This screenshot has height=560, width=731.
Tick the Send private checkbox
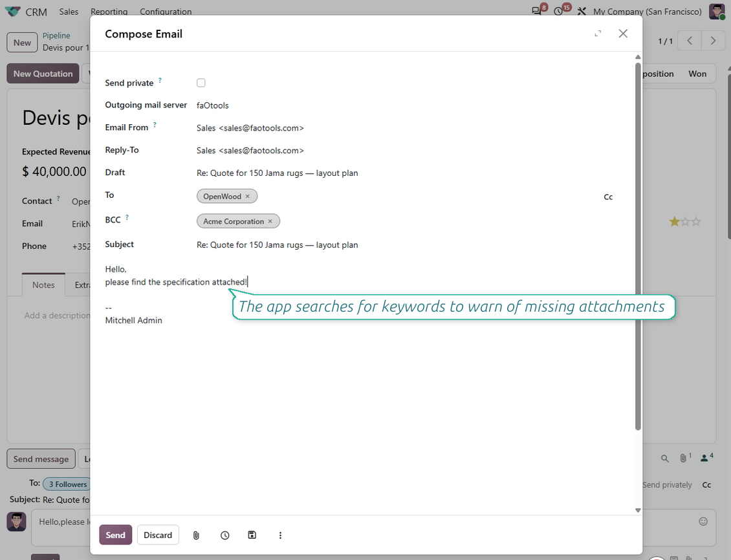coord(201,83)
